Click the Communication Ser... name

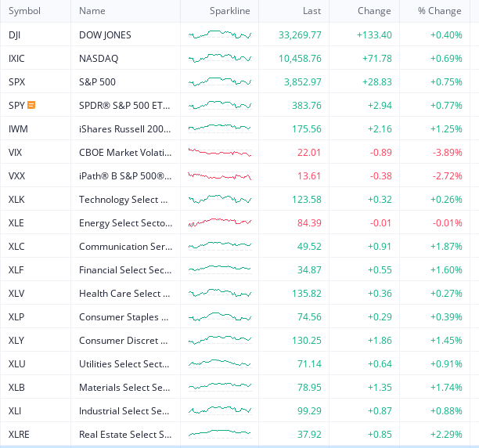[x=125, y=247]
